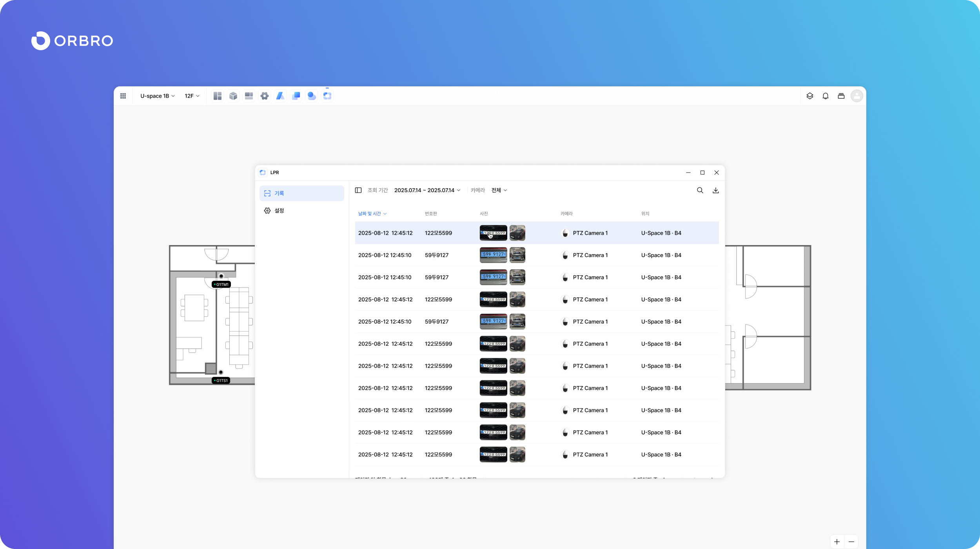Select the G1TM1 device marker on map

(221, 285)
